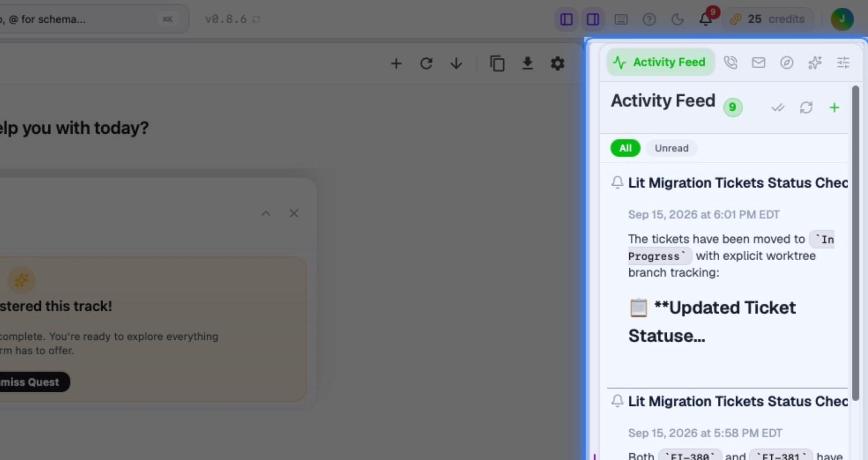Open second Lit Migration Tickets Status Check entry
868x460 pixels.
(x=738, y=401)
